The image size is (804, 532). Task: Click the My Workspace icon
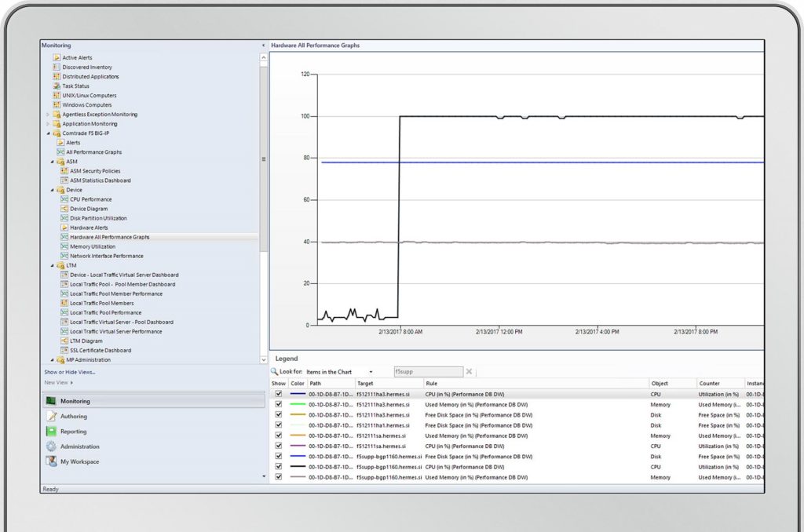tap(51, 461)
